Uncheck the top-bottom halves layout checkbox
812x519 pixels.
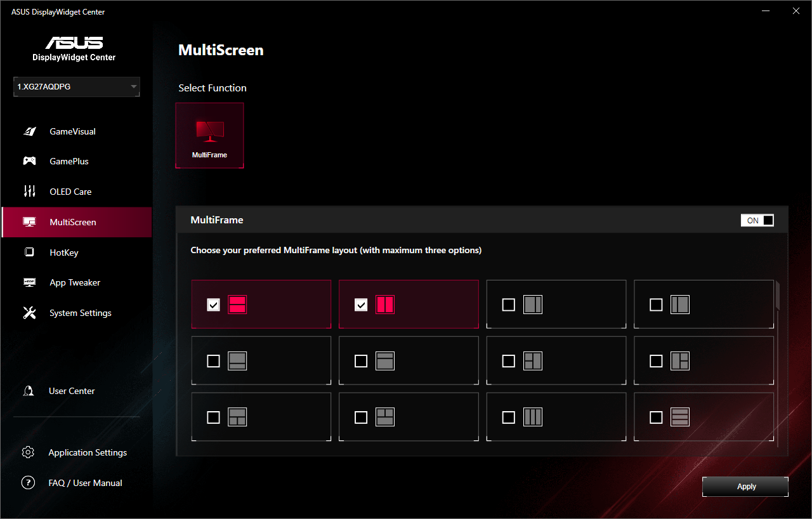(214, 305)
